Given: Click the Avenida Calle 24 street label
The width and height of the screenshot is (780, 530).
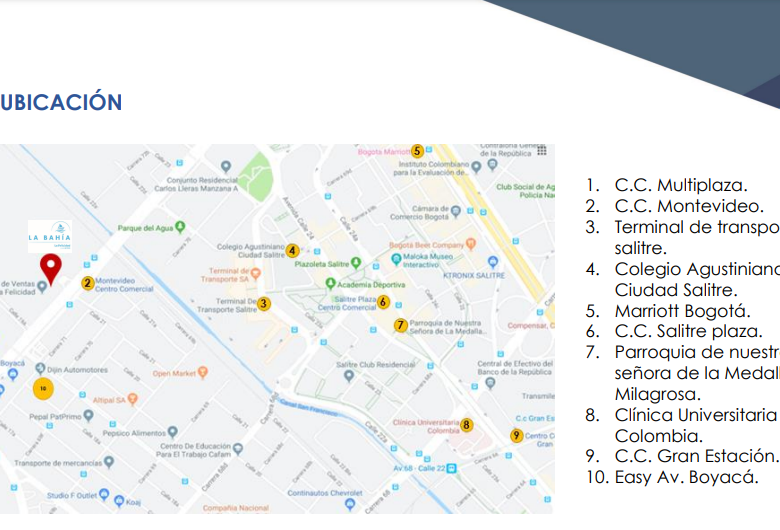Looking at the screenshot, I should [298, 218].
